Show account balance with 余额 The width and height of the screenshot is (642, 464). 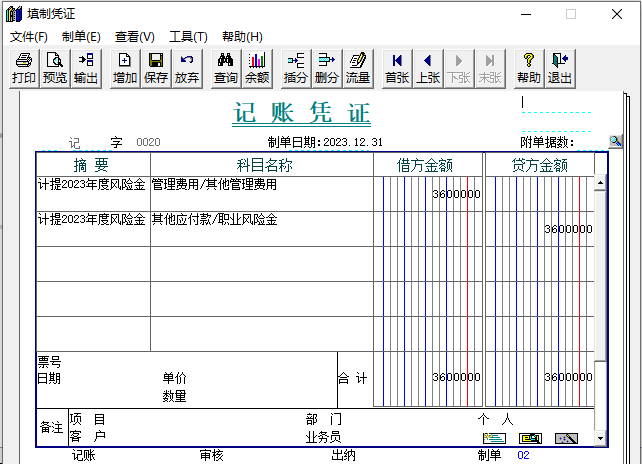[x=257, y=68]
